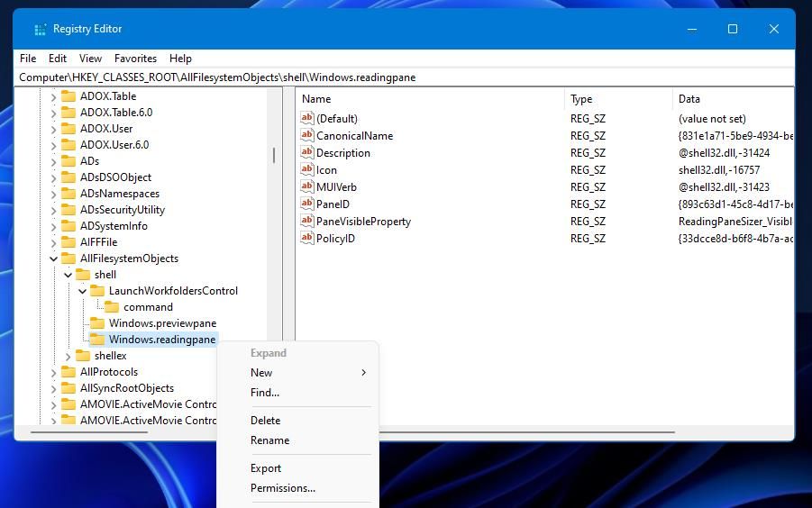Select the ADsSecurityUtility tree key

(x=123, y=210)
